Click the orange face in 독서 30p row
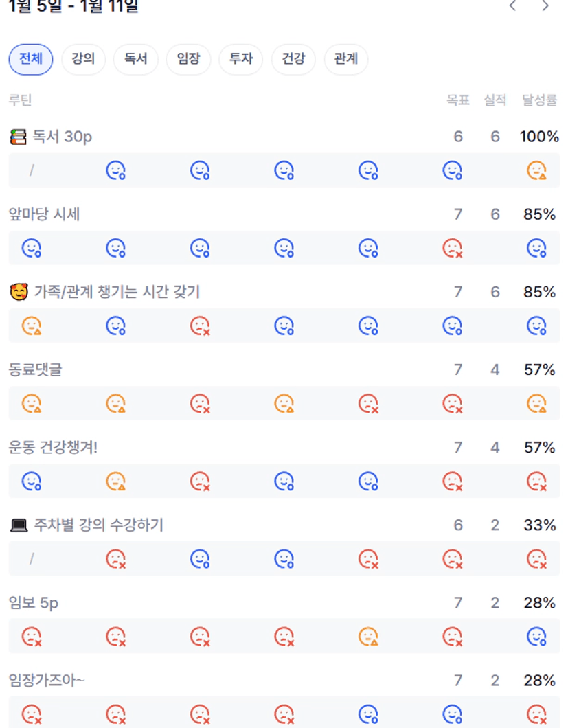This screenshot has width=568, height=728. pyautogui.click(x=536, y=170)
